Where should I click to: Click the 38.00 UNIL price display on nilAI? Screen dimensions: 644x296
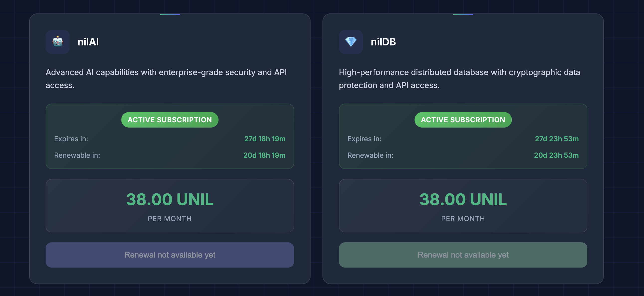pyautogui.click(x=170, y=199)
